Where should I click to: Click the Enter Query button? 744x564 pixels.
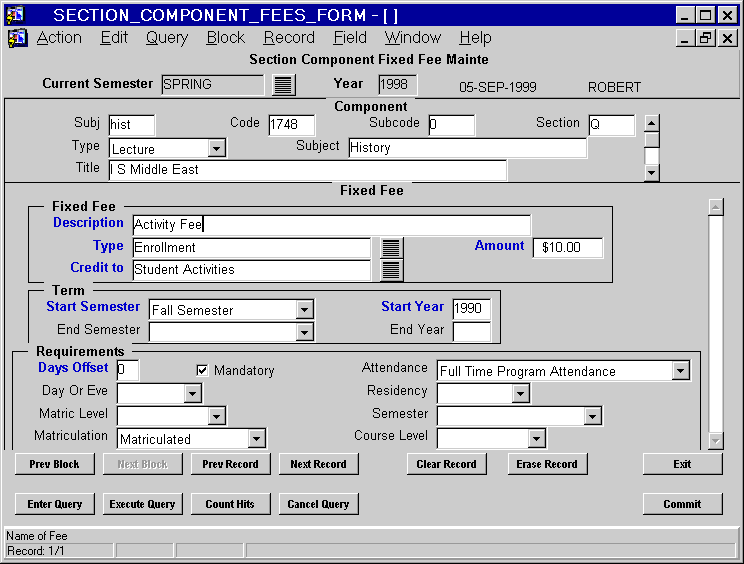pyautogui.click(x=55, y=504)
